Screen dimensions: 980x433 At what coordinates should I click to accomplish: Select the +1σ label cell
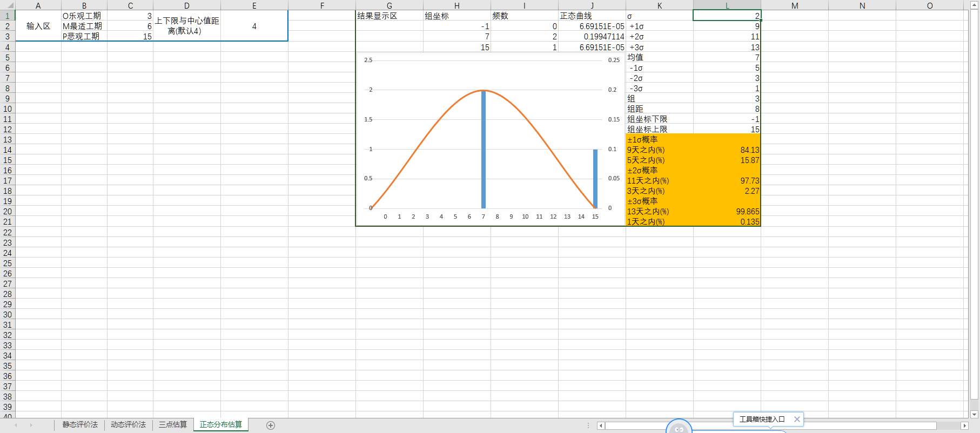click(660, 26)
